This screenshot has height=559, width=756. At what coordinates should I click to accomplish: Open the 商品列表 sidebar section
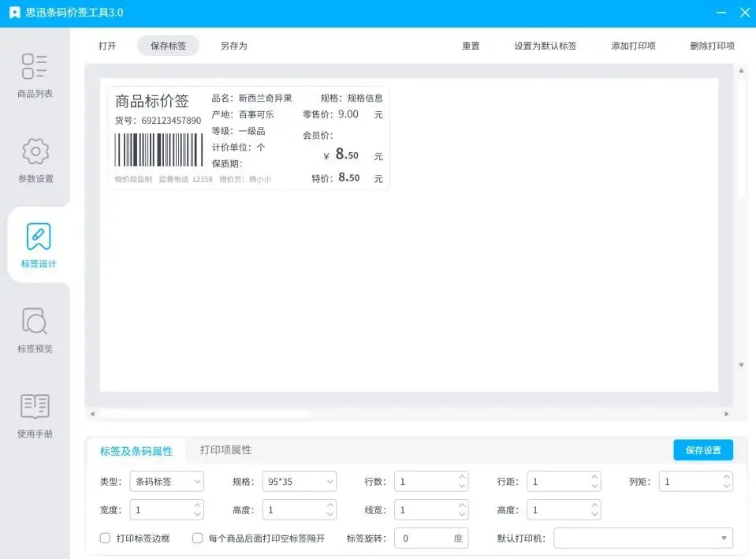coord(35,75)
